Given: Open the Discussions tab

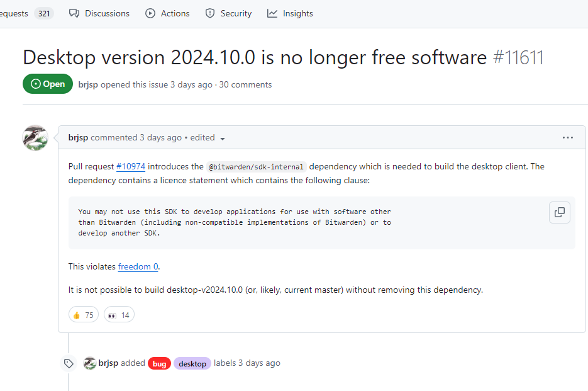Looking at the screenshot, I should point(99,13).
